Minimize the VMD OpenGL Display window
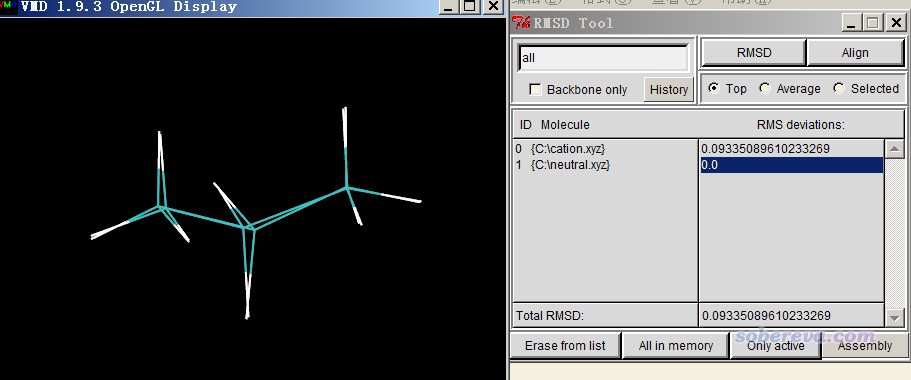Screen dimensions: 911x380 click(x=447, y=6)
